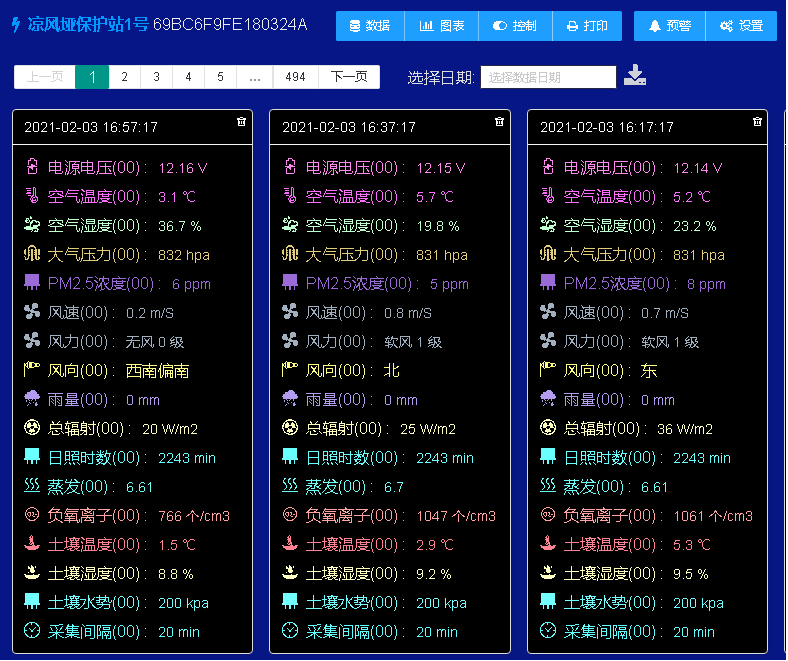788x661 pixels.
Task: Go to next page with 下一页
Action: point(349,77)
